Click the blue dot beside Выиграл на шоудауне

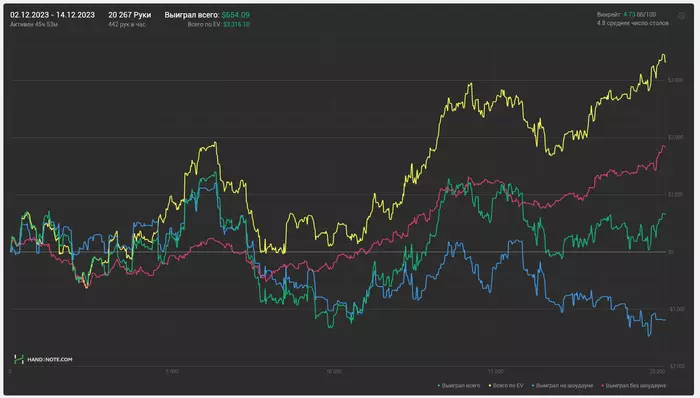533,386
